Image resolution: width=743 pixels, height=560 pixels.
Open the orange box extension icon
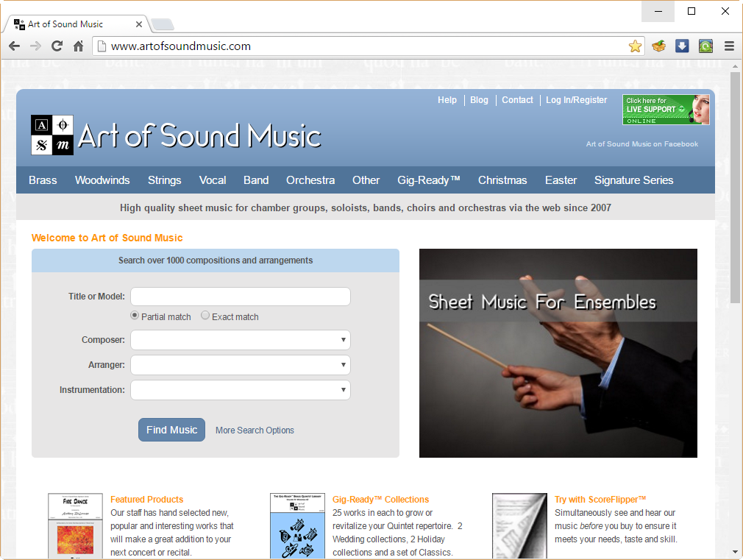pos(658,46)
